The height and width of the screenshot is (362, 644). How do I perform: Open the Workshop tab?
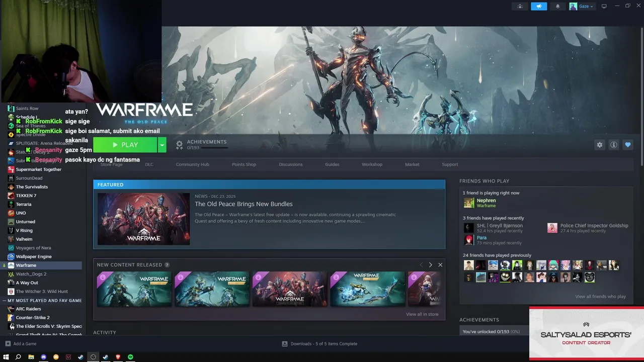coord(372,164)
